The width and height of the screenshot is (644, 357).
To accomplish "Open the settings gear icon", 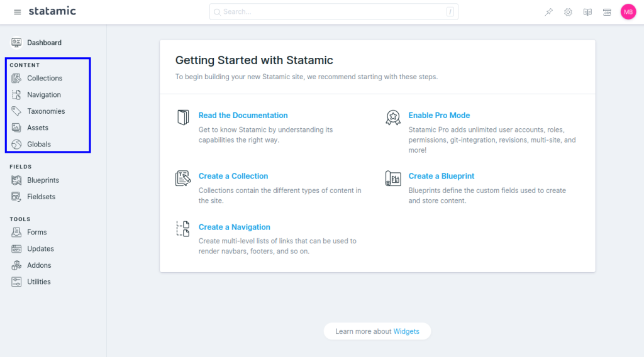I will coord(568,13).
